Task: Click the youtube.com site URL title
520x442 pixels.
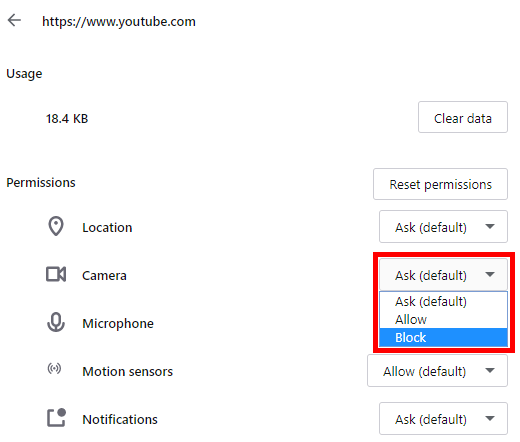Action: pyautogui.click(x=119, y=22)
